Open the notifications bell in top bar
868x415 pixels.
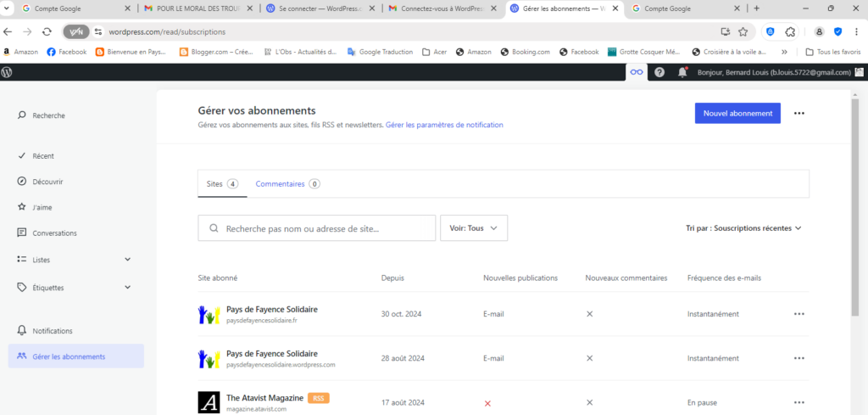coord(682,73)
